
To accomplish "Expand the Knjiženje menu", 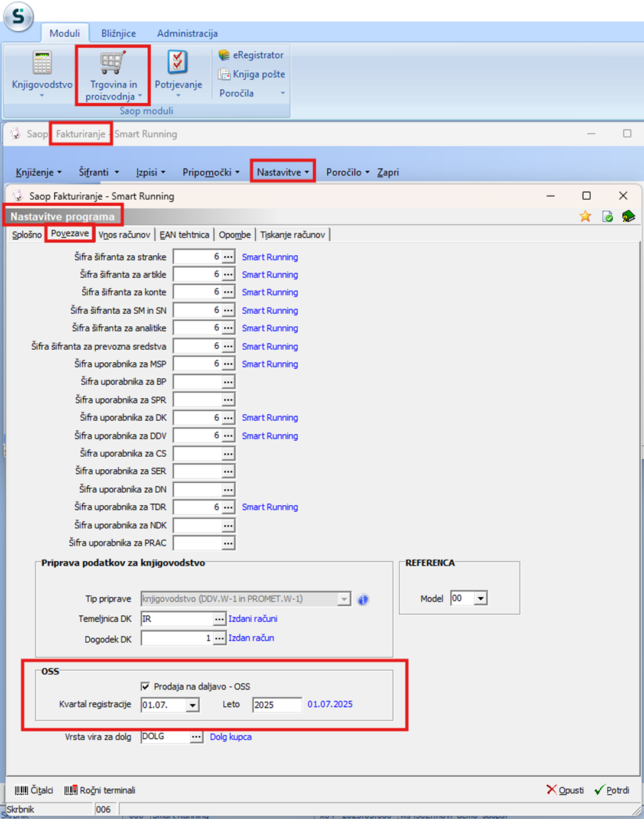I will [x=38, y=172].
